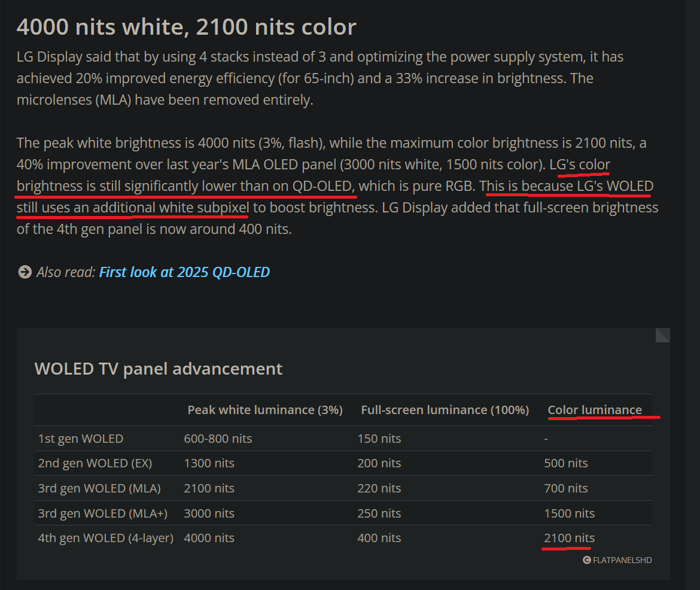The width and height of the screenshot is (700, 590).
Task: Click the '220 nits' cell
Action: pyautogui.click(x=379, y=488)
